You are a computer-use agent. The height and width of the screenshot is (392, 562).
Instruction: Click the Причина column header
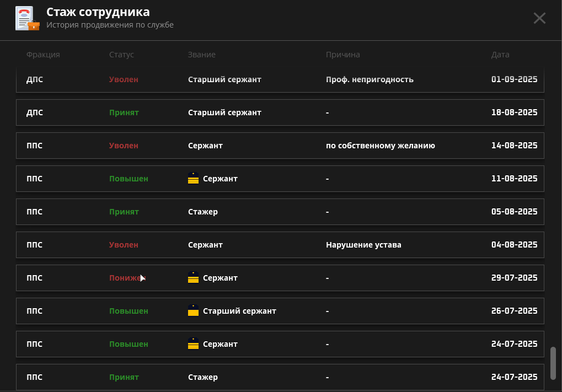pyautogui.click(x=342, y=55)
